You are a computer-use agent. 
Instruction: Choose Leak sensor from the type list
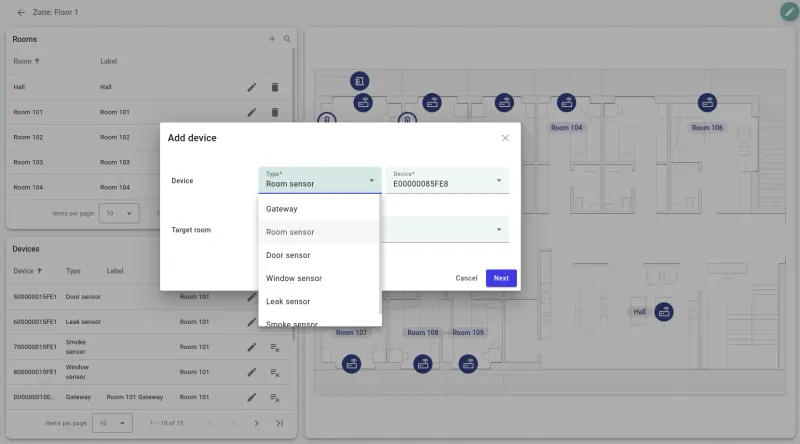(319, 301)
